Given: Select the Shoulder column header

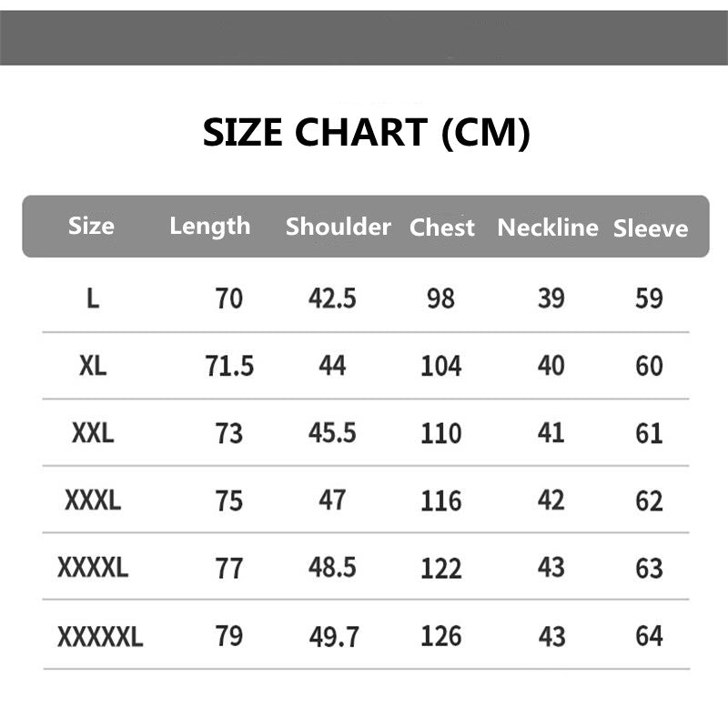Looking at the screenshot, I should point(338,227).
